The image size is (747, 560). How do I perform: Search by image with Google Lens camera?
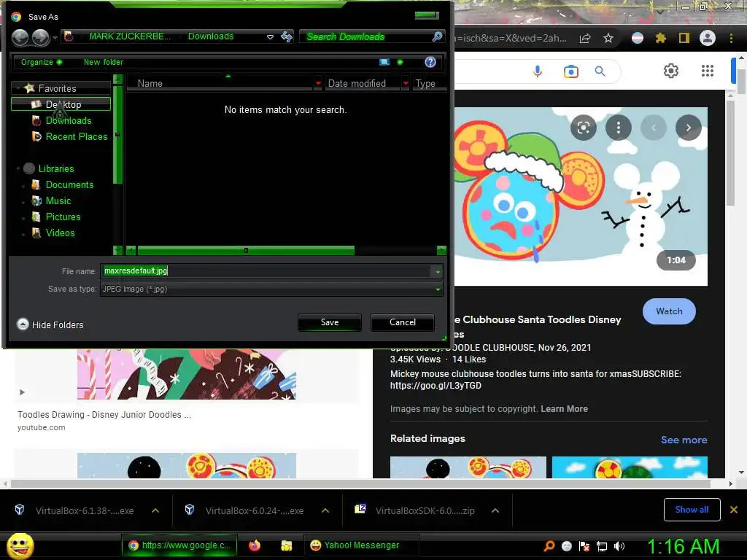(x=570, y=71)
